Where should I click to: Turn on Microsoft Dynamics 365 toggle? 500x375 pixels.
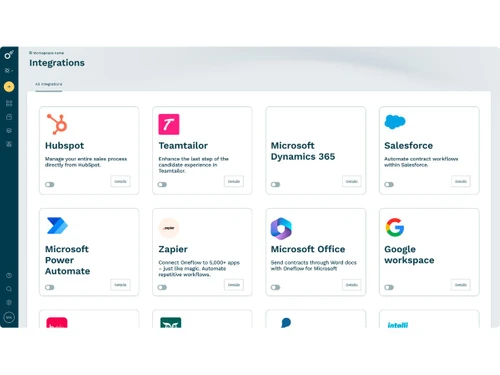(x=275, y=184)
